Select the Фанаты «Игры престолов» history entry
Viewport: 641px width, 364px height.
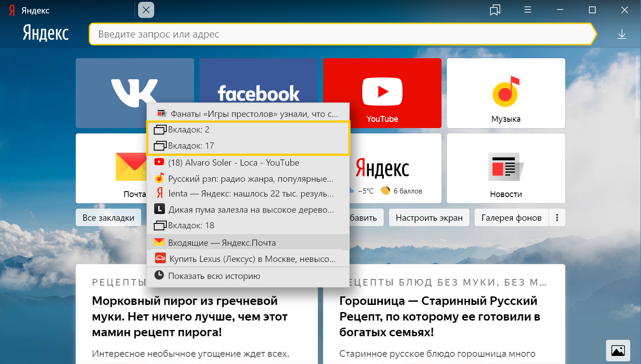click(248, 114)
